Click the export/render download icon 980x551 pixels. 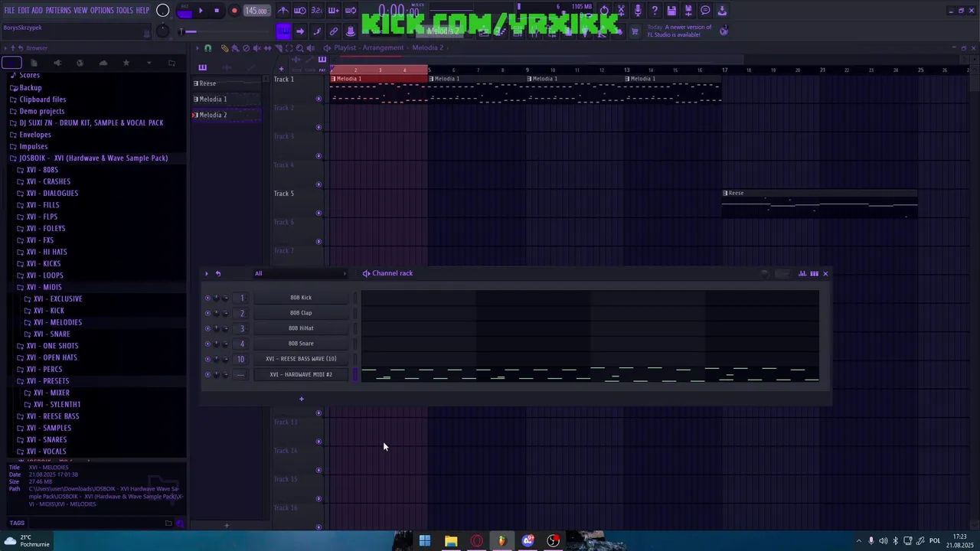click(x=722, y=11)
